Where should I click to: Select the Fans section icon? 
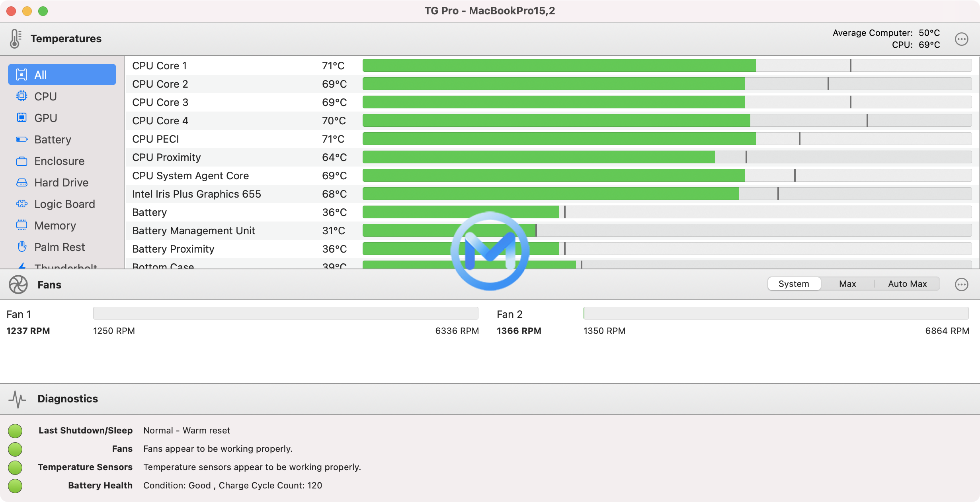pos(17,284)
